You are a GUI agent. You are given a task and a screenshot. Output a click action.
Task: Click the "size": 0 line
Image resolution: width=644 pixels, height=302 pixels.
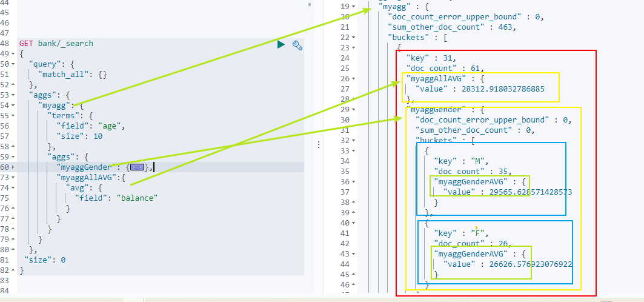[x=45, y=260]
